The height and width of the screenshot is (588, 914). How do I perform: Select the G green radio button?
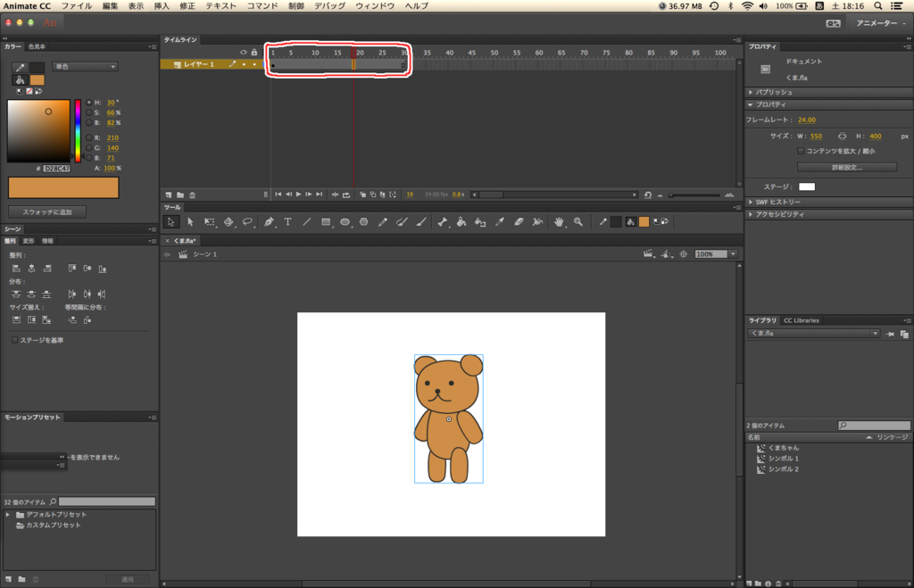(88, 148)
